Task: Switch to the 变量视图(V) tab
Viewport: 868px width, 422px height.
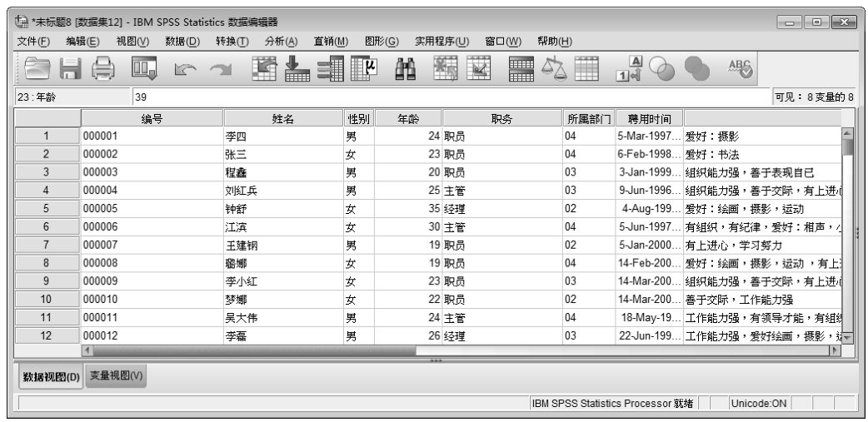Action: (117, 376)
